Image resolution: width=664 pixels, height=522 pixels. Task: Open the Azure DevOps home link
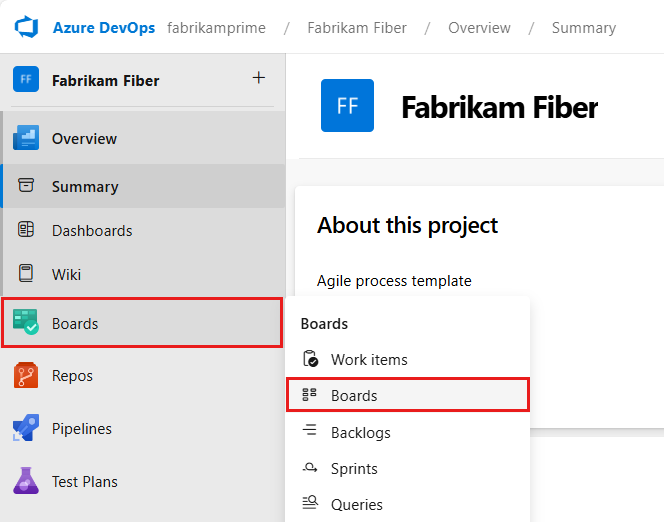coord(104,28)
